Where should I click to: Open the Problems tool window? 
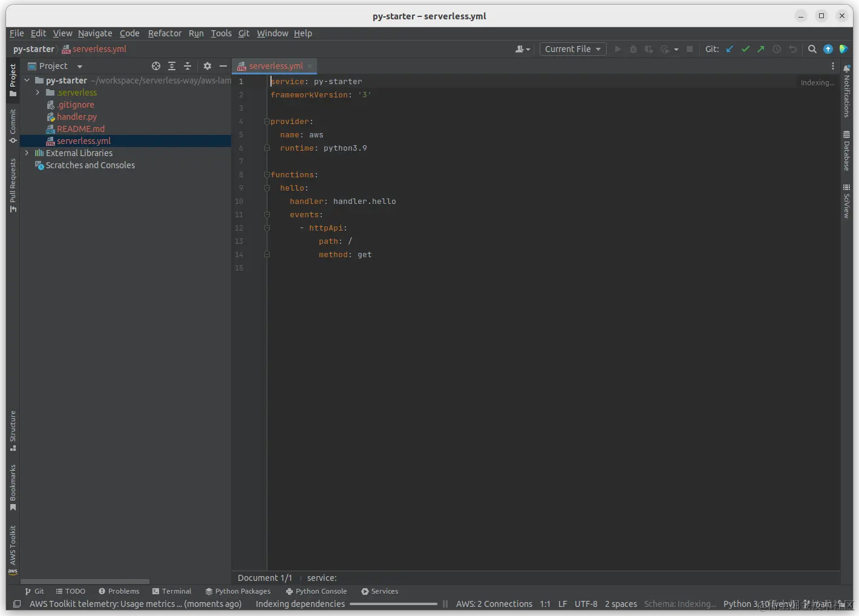click(119, 591)
